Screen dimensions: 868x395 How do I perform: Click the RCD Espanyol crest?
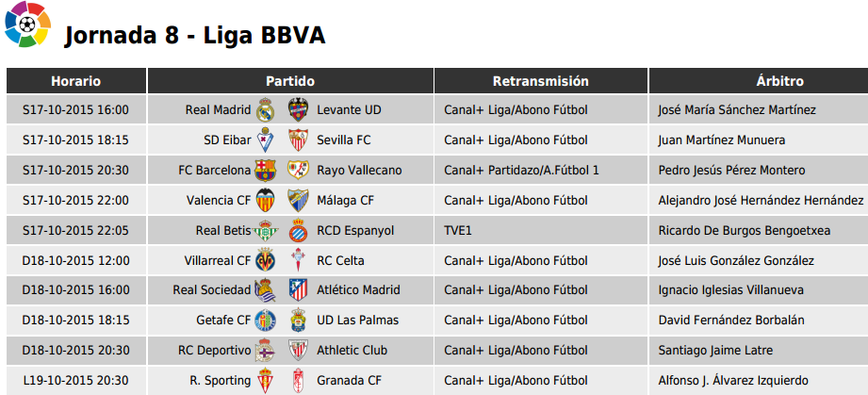tap(299, 230)
